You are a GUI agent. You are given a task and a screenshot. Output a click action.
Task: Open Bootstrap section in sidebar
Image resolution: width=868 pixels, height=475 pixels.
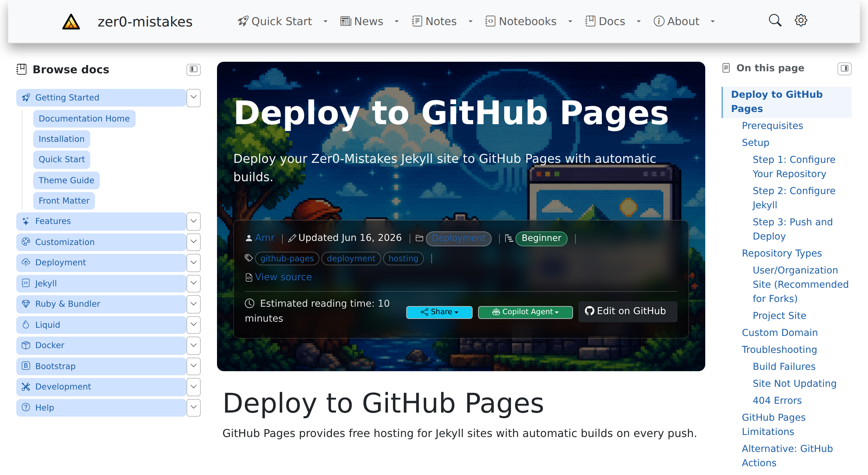click(x=101, y=366)
